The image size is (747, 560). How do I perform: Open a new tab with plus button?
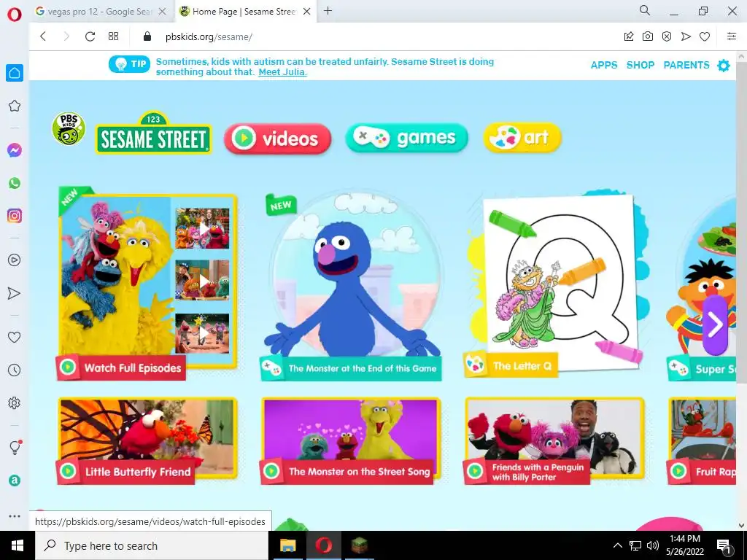(328, 11)
